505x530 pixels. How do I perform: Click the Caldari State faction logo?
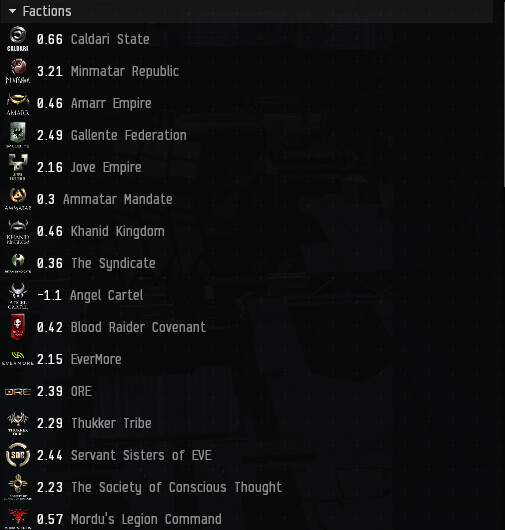tap(18, 39)
